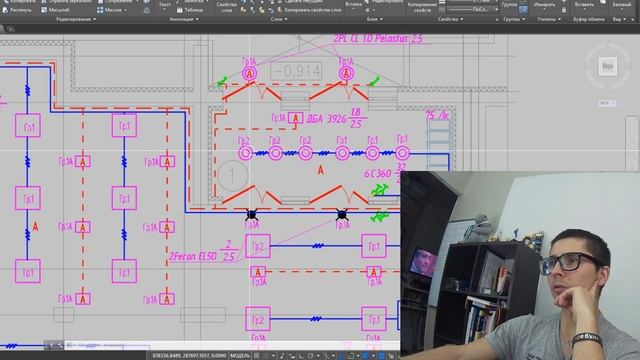Toggle grid display in status bar

257,356
